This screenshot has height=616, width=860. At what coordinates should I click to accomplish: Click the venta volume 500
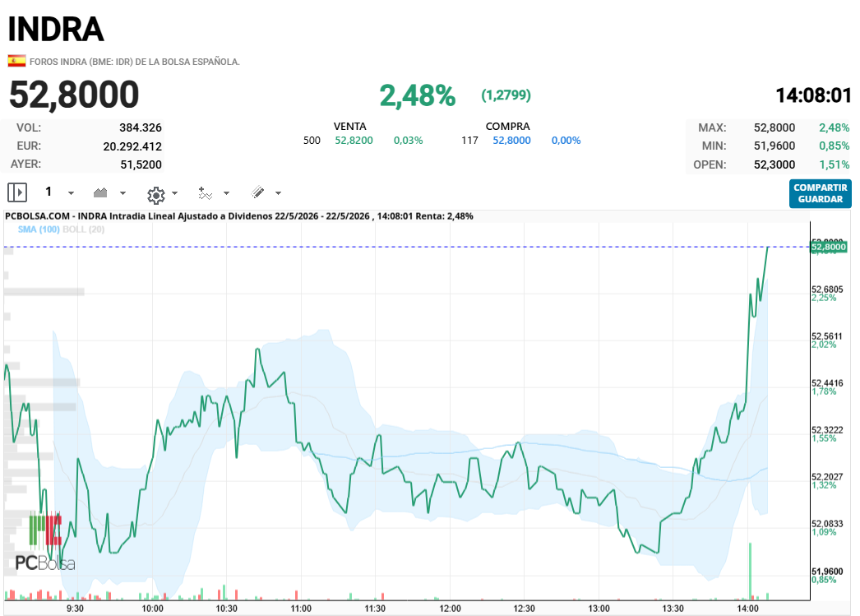click(312, 141)
